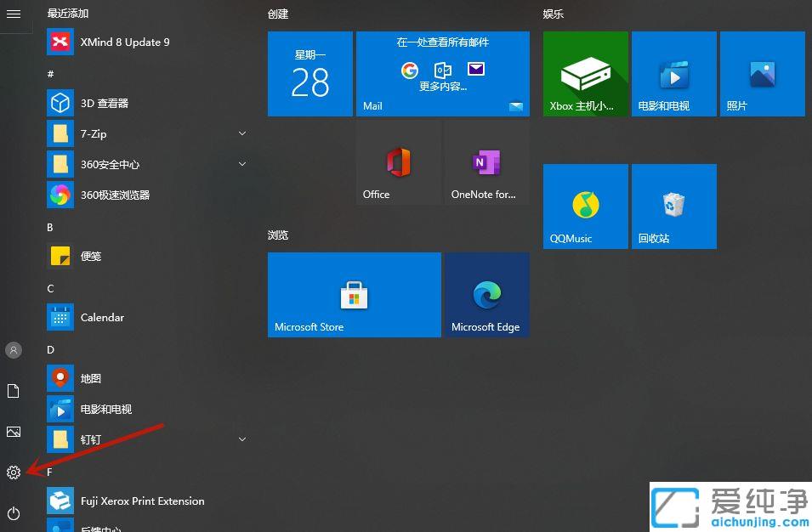Open the 星期一 28 calendar tile
The height and width of the screenshot is (532, 812).
309,73
